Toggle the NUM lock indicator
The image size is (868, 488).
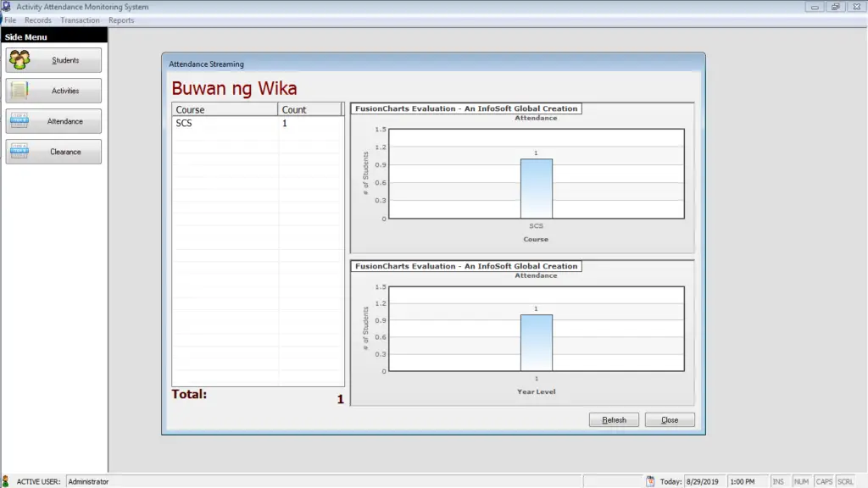click(x=801, y=480)
